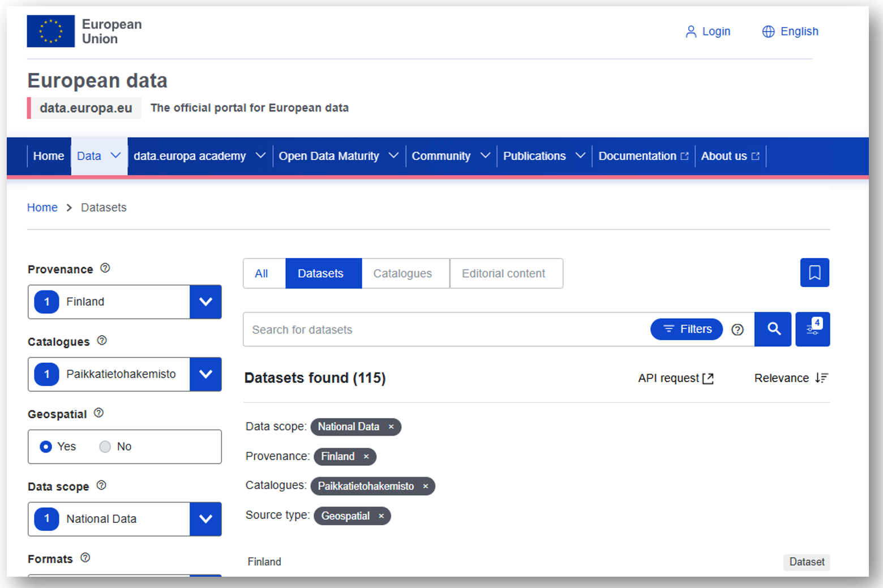This screenshot has width=883, height=588.
Task: Open the filter settings icon with badge 4
Action: pos(813,329)
